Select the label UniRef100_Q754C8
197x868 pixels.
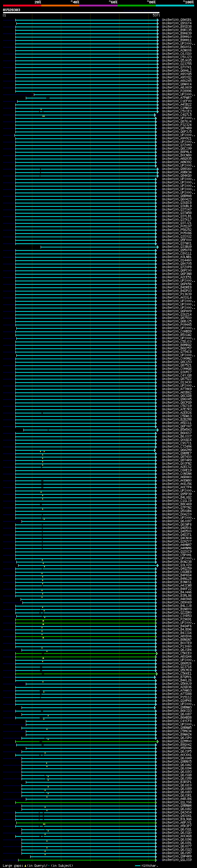pyautogui.click(x=177, y=352)
